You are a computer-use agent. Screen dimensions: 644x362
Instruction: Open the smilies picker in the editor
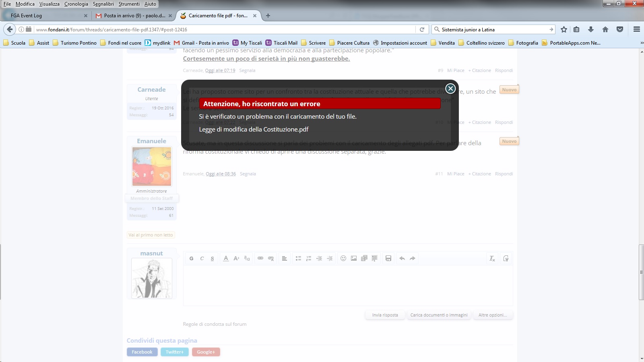click(343, 259)
